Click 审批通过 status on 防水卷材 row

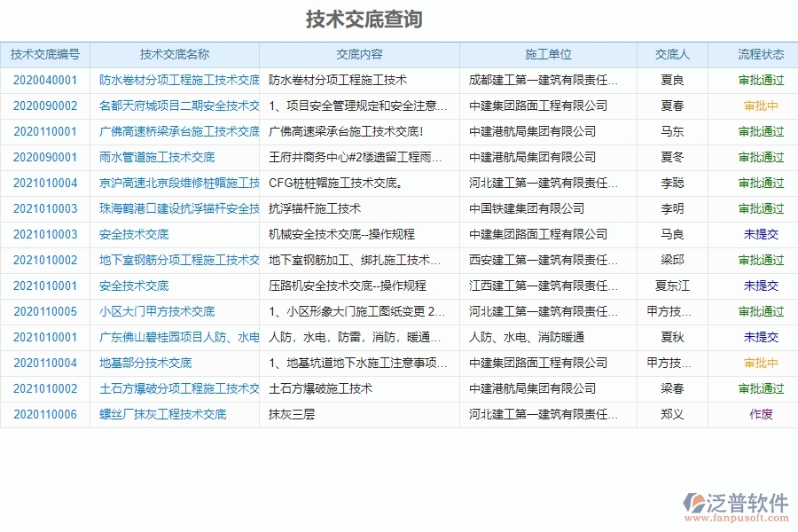(760, 79)
